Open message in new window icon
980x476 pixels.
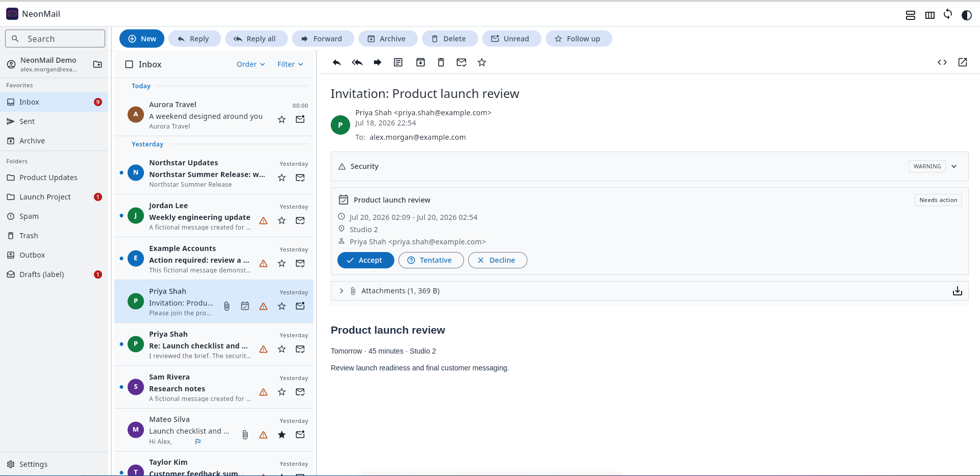[963, 62]
